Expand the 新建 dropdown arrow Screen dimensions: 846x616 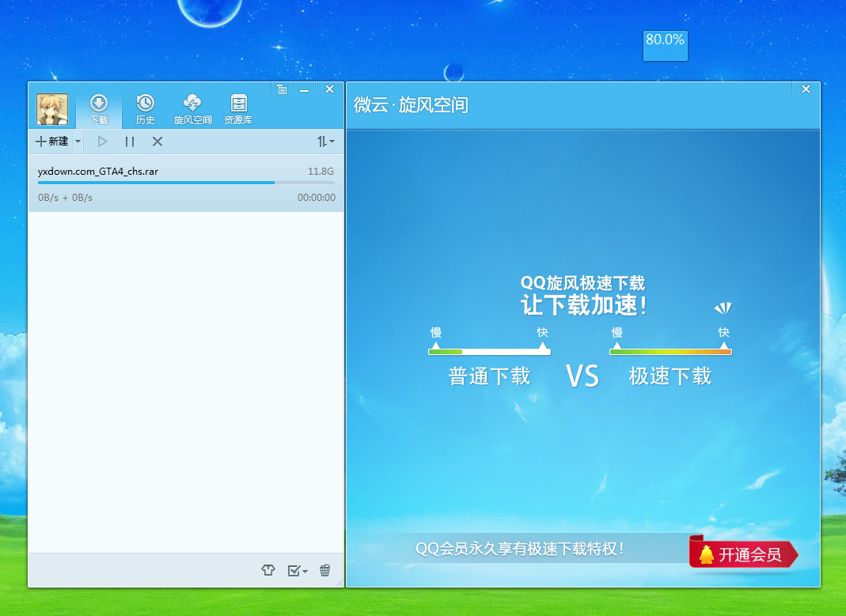tap(78, 142)
